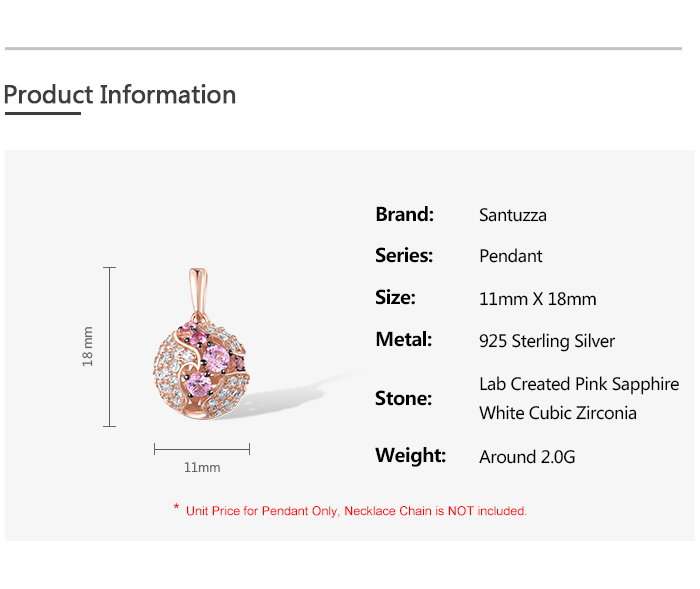Click the Around 2.0G weight value

[527, 457]
